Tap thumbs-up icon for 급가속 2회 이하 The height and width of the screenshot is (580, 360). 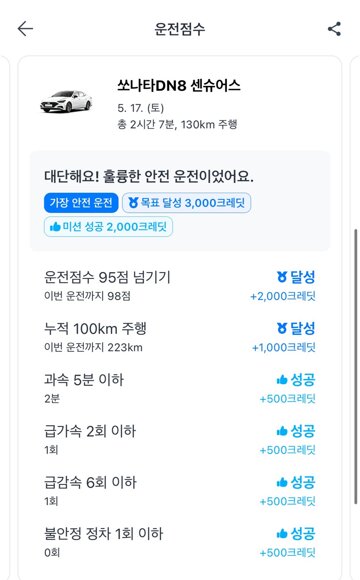[282, 431]
